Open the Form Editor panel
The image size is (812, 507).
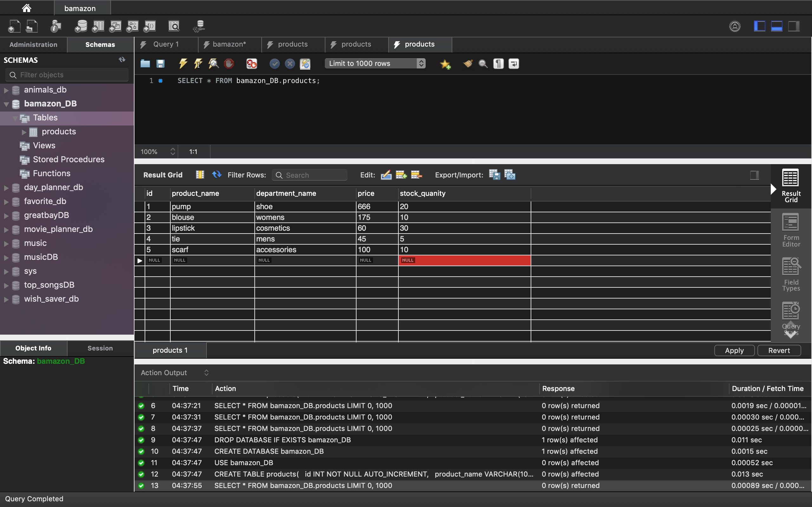coord(790,230)
